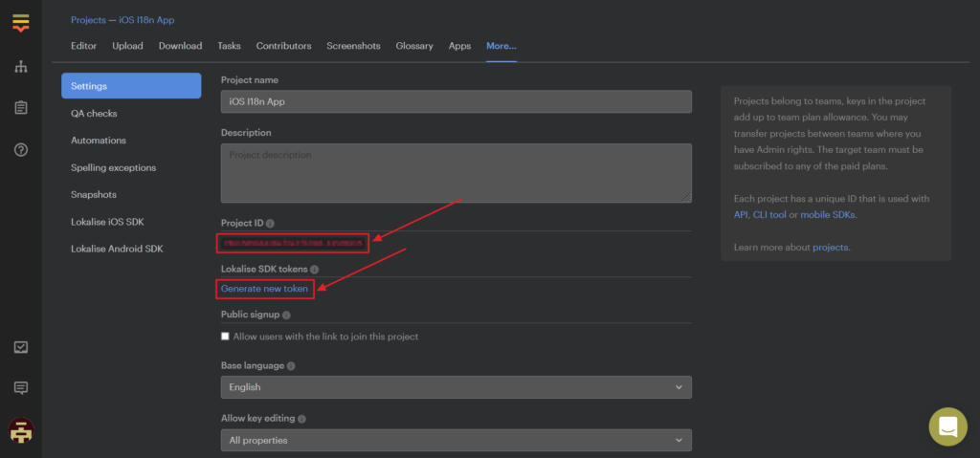Click info icon next to Base language
980x458 pixels.
coord(291,365)
